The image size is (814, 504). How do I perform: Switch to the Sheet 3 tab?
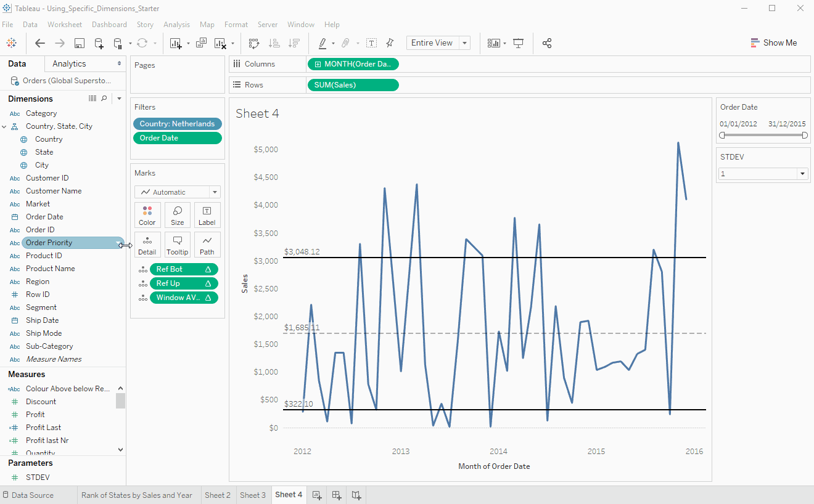[x=253, y=495]
